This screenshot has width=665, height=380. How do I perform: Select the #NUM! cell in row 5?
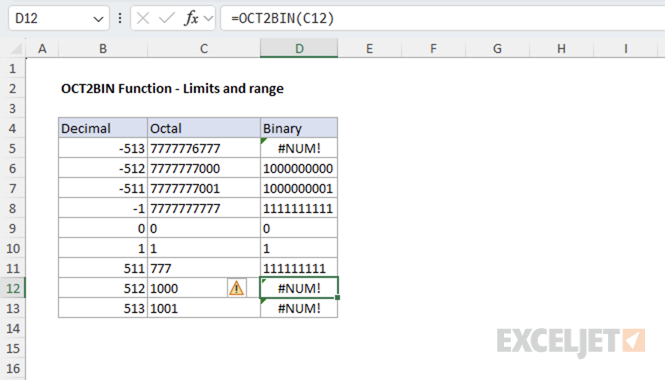[x=299, y=148]
